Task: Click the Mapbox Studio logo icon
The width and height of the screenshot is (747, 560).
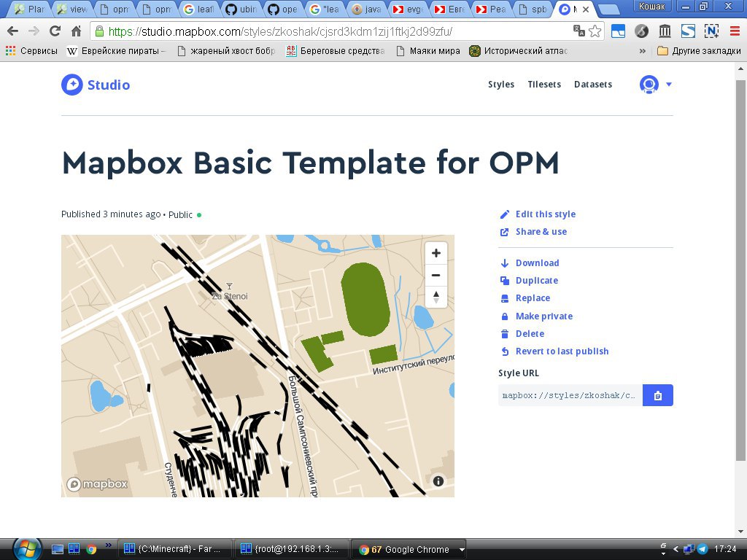Action: point(72,85)
